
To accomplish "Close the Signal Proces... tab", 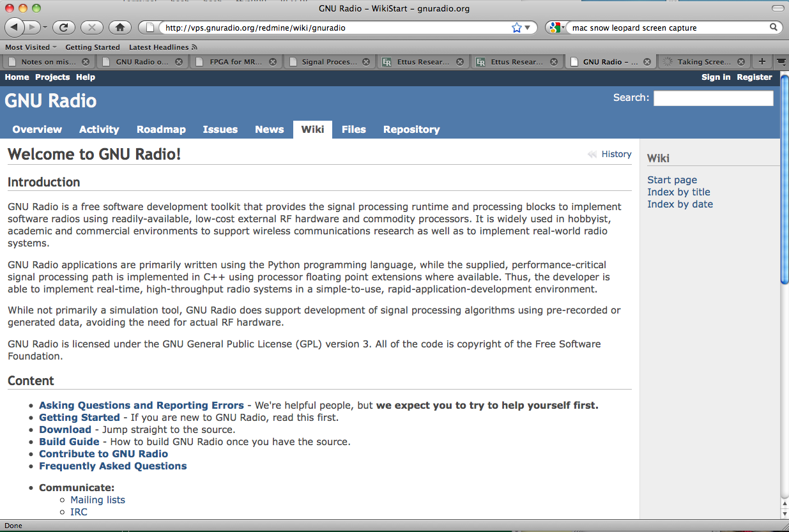I will tap(366, 62).
